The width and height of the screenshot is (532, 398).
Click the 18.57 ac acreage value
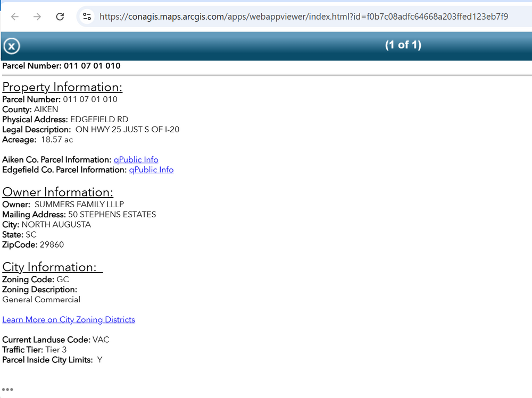(x=57, y=140)
